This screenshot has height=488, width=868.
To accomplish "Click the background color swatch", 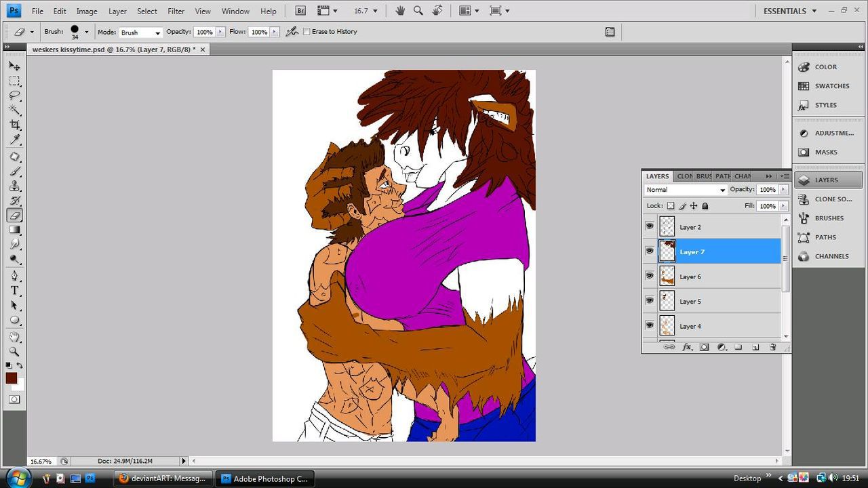I will tap(20, 385).
